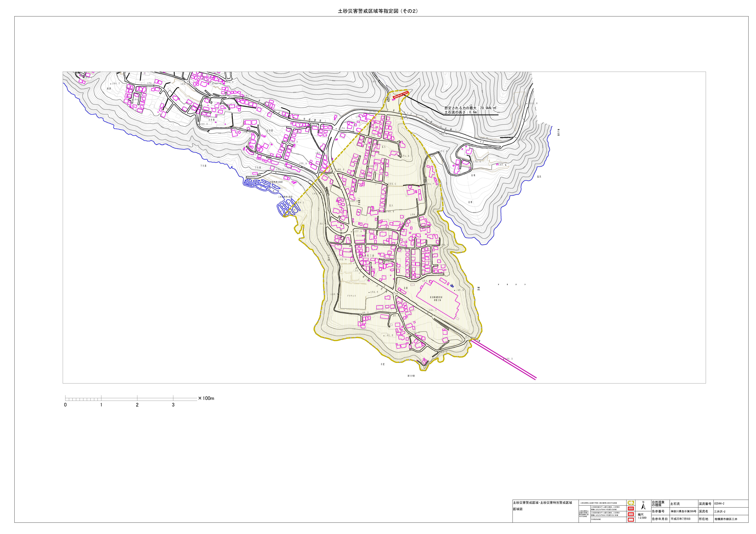The height and width of the screenshot is (534, 756).
Task: Click the '2' tick on the scale bar
Action: pyautogui.click(x=137, y=405)
